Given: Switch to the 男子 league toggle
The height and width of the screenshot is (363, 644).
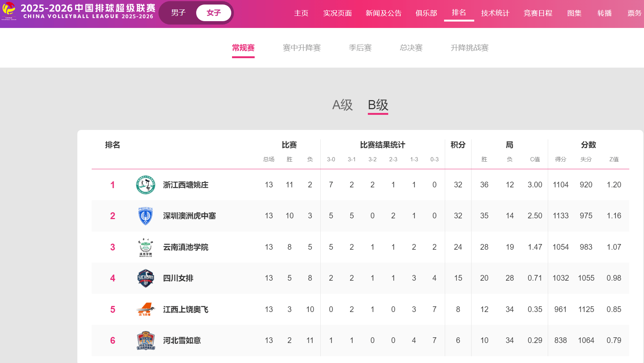Looking at the screenshot, I should point(178,13).
